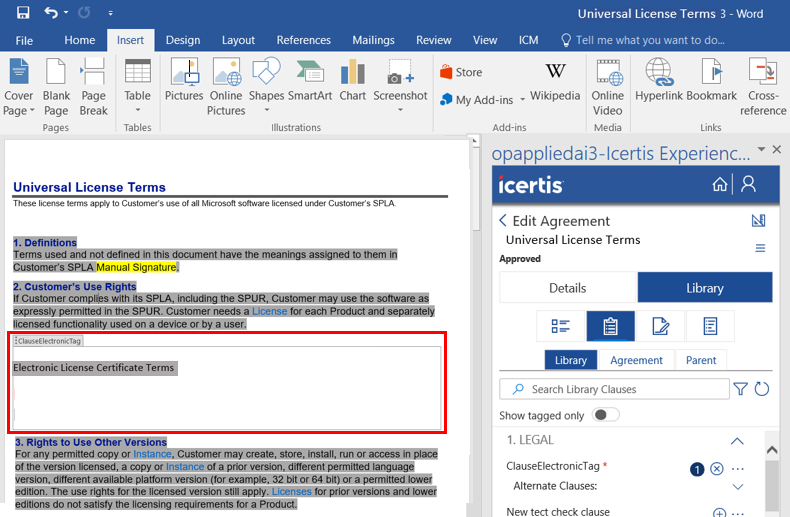Add the New tect check clause
The width and height of the screenshot is (790, 517).
[x=719, y=513]
